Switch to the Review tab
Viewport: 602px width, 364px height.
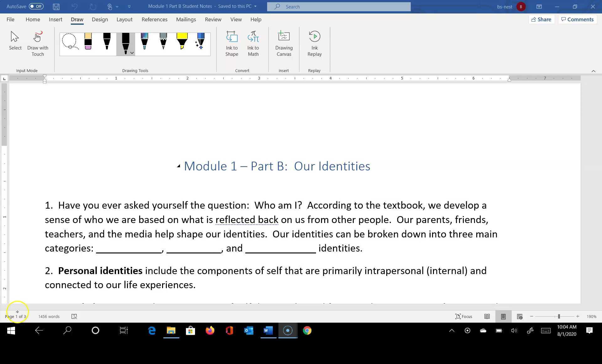pos(213,19)
